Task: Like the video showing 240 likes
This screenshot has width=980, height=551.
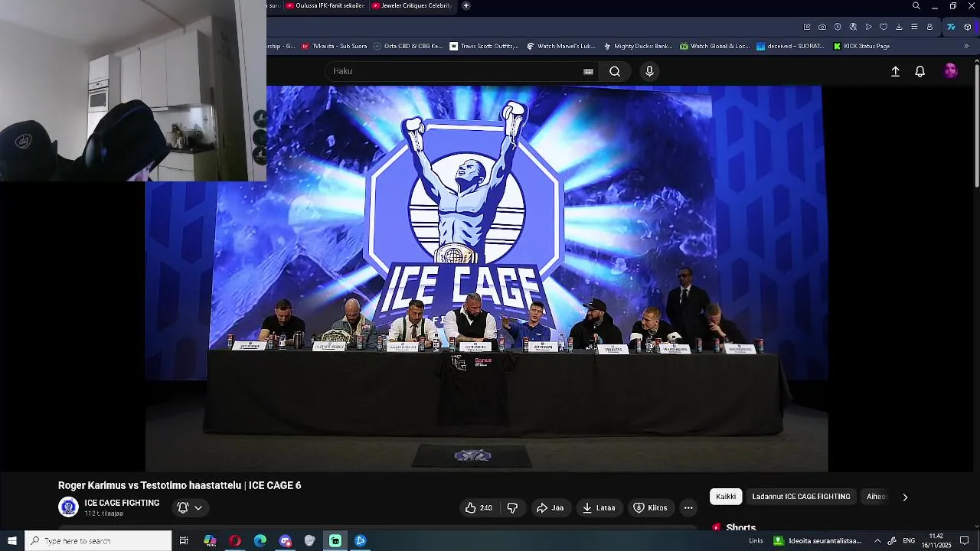Action: tap(479, 507)
